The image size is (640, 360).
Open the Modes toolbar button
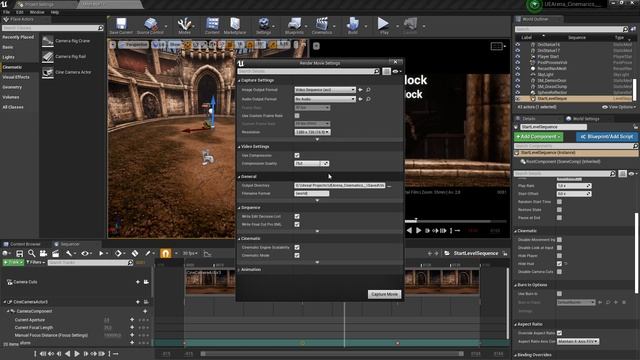pos(184,24)
